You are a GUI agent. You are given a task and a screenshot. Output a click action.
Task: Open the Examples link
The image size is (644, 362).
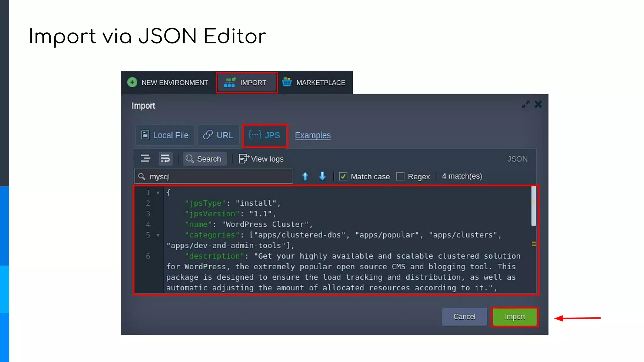coord(313,135)
